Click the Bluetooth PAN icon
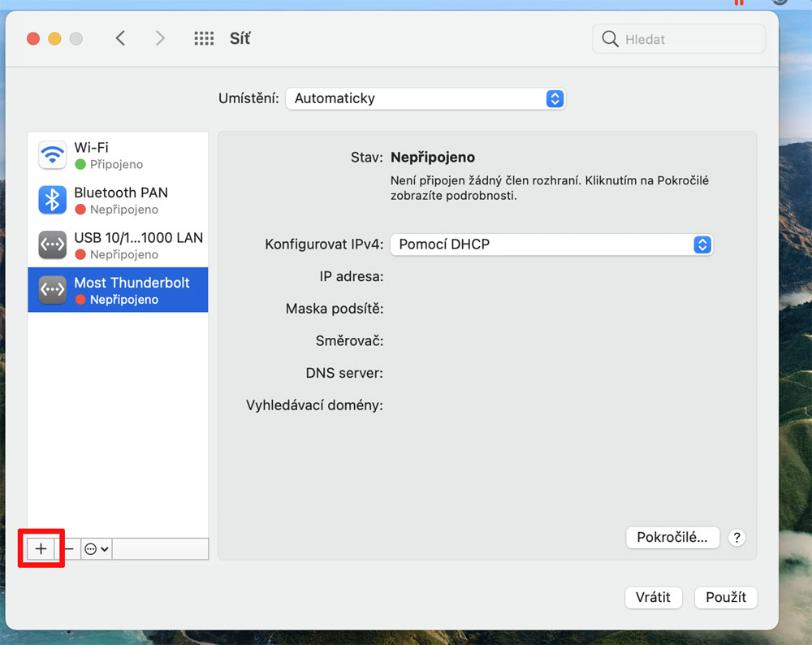 (53, 200)
